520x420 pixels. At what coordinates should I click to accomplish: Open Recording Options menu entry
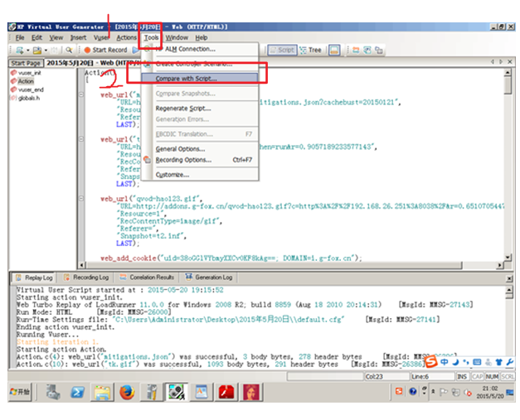[200, 160]
